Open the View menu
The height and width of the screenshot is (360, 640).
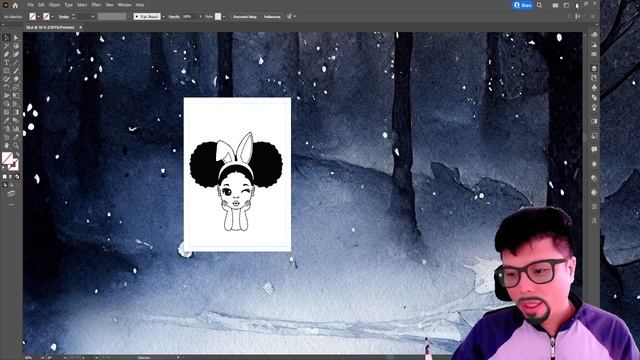(109, 5)
